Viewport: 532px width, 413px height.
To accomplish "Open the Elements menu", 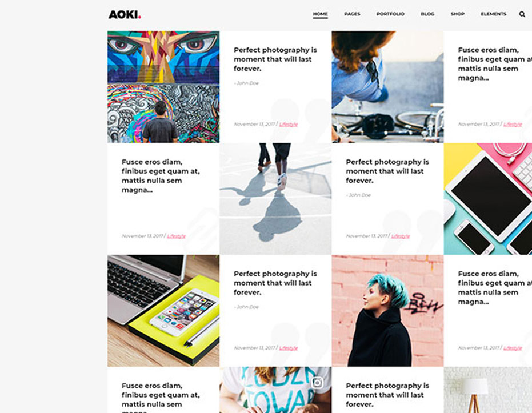I will pyautogui.click(x=493, y=14).
